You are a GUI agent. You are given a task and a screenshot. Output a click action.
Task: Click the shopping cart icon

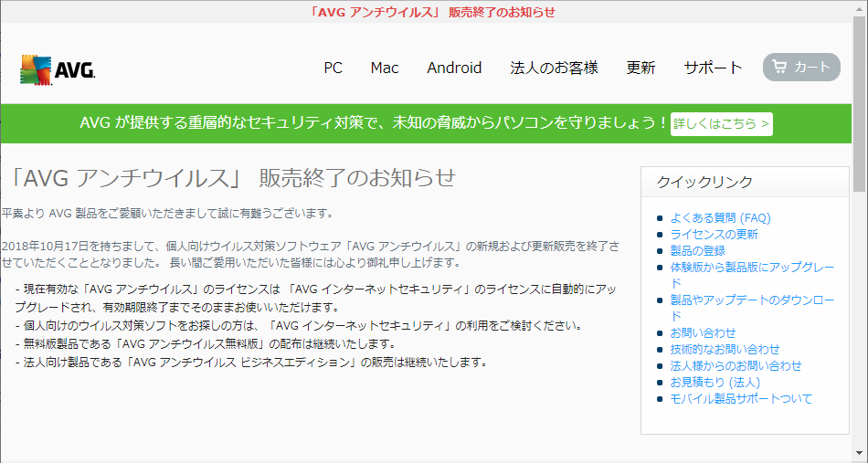pos(779,68)
